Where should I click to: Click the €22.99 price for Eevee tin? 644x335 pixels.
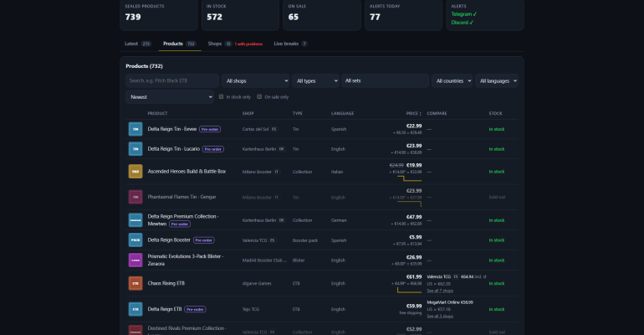tap(414, 126)
